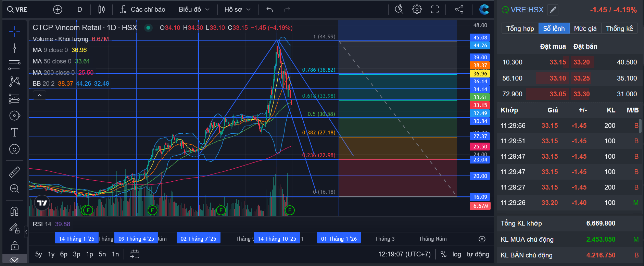Expand the Biểu đồ dropdown
The image size is (644, 266).
[194, 10]
